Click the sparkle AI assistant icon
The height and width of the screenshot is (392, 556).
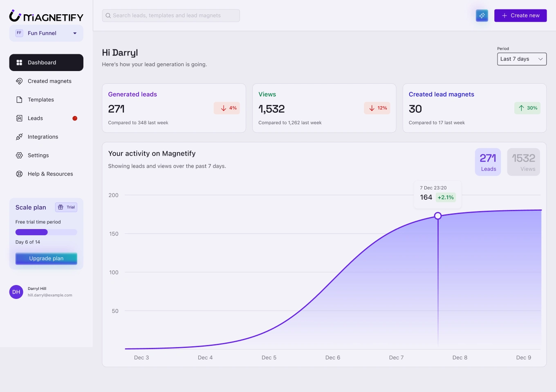(x=482, y=16)
